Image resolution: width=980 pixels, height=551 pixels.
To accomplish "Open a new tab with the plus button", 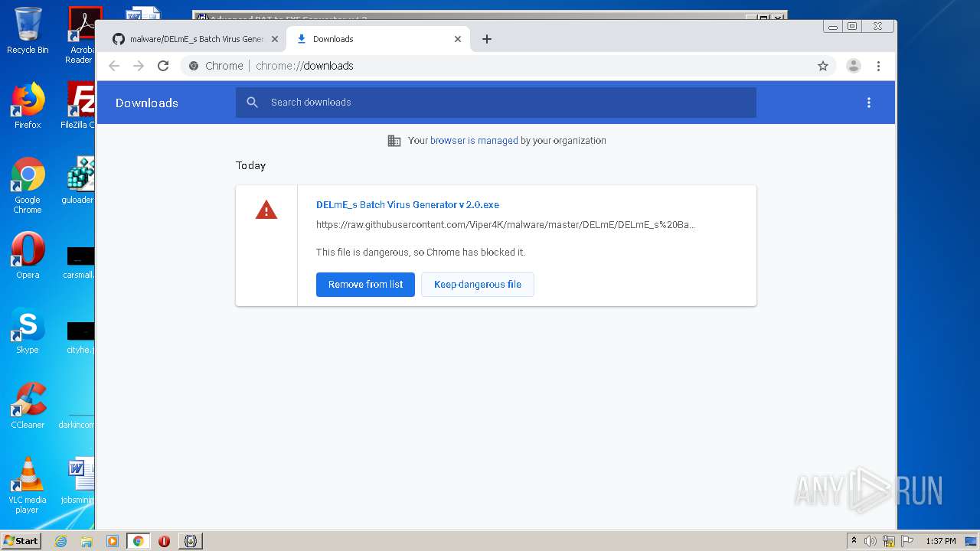I will tap(487, 39).
